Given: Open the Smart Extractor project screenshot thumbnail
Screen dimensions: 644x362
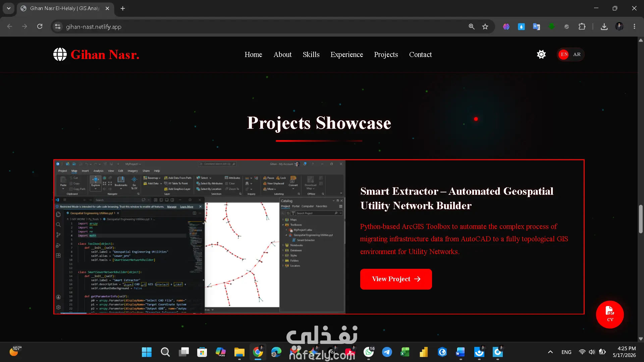Looking at the screenshot, I should click(x=200, y=237).
